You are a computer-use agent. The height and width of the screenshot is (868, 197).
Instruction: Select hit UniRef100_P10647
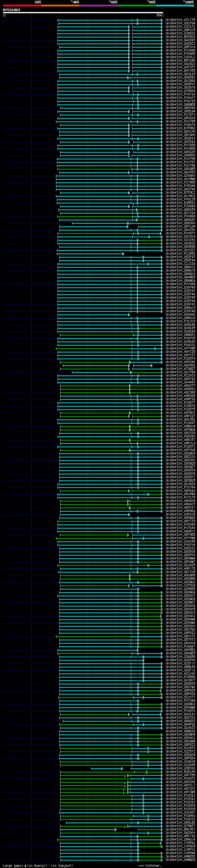(x=180, y=423)
